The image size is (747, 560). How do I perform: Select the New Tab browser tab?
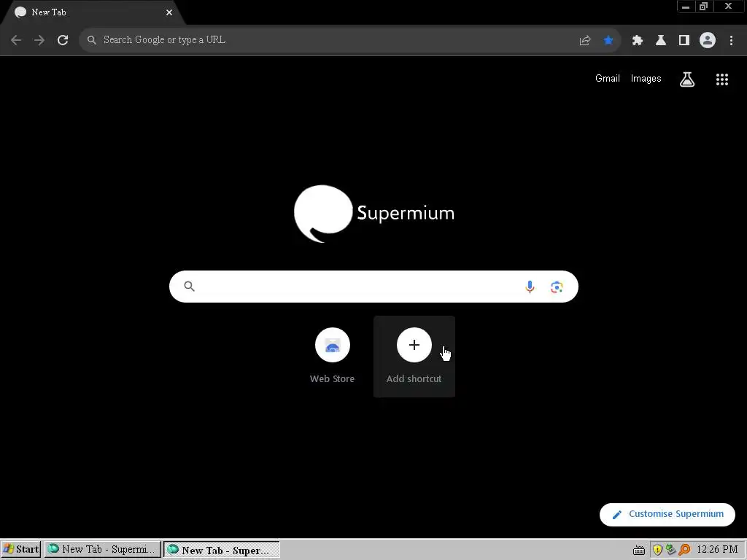(93, 12)
